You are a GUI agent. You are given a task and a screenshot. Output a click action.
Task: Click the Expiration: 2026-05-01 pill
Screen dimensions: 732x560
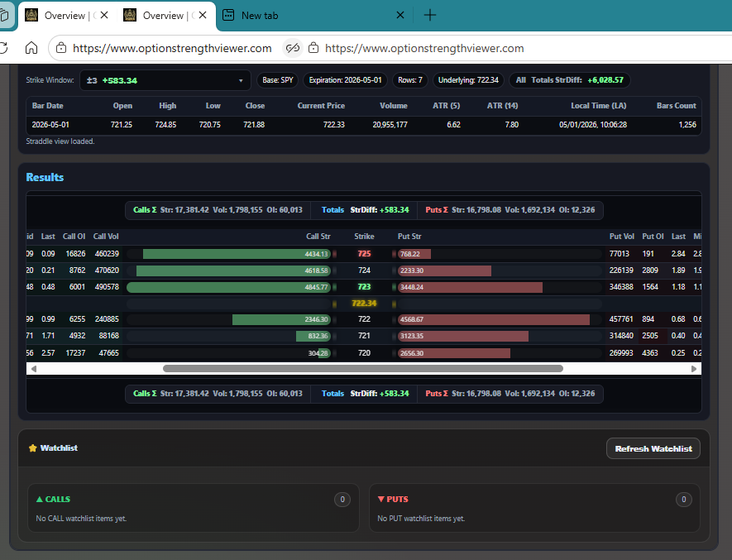tap(346, 80)
